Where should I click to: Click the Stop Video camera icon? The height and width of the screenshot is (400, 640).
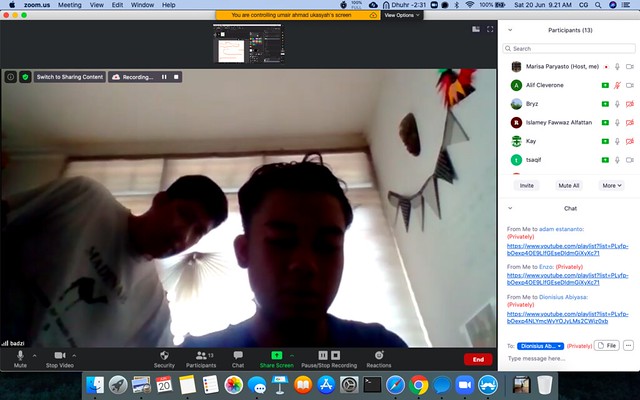pos(59,355)
